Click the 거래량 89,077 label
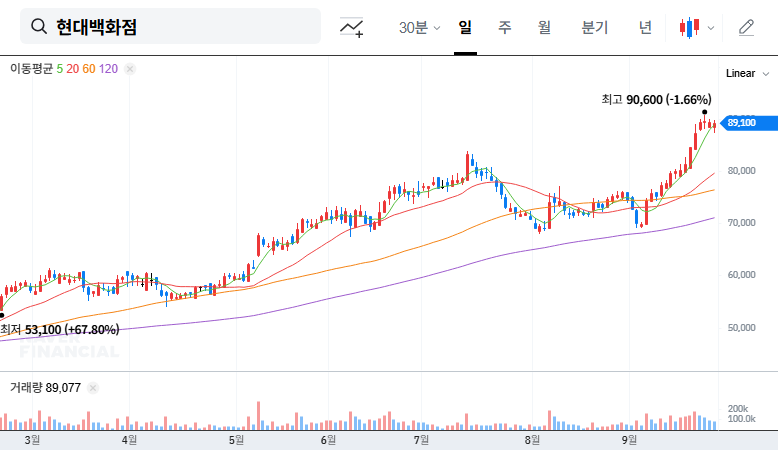 45,388
